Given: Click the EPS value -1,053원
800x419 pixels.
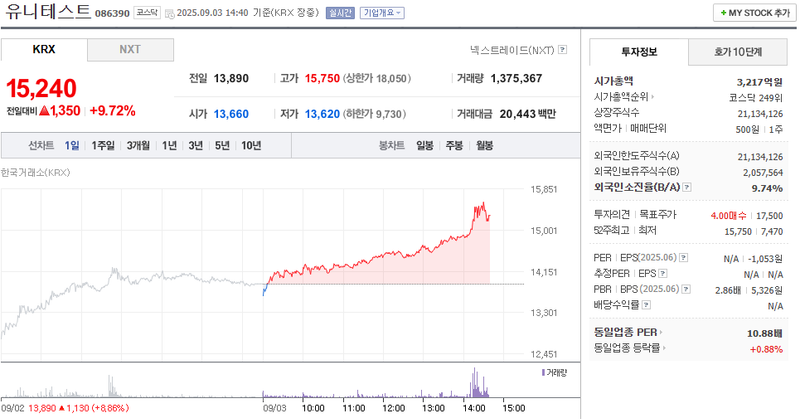Looking at the screenshot, I should [x=765, y=259].
